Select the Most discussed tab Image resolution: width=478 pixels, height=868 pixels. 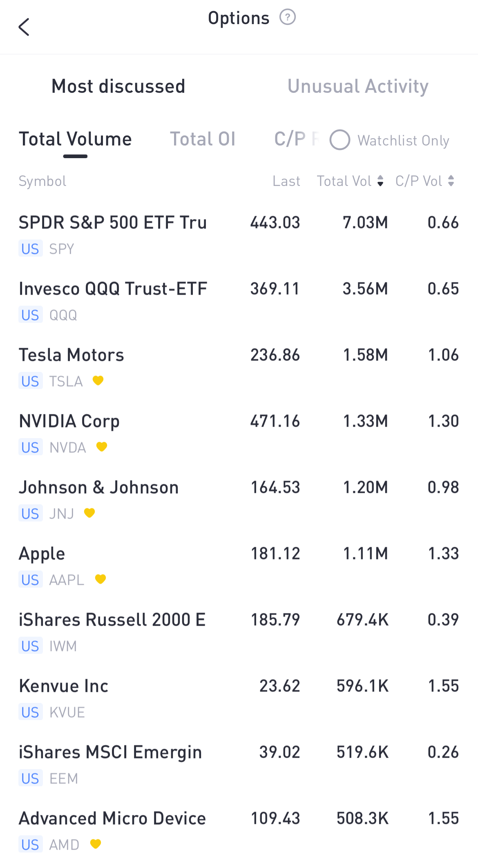(118, 86)
